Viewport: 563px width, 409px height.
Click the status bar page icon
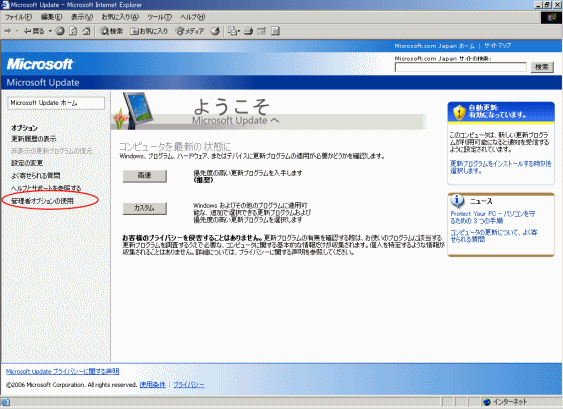[5, 402]
